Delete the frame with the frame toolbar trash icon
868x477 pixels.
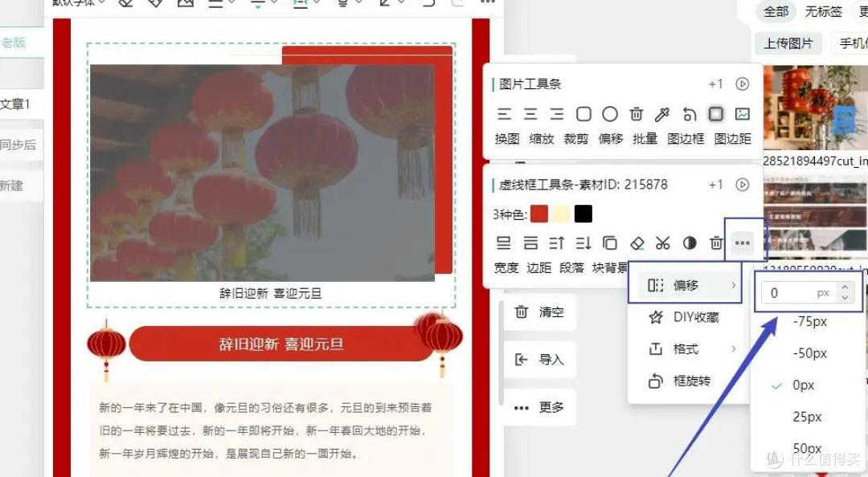tap(716, 243)
